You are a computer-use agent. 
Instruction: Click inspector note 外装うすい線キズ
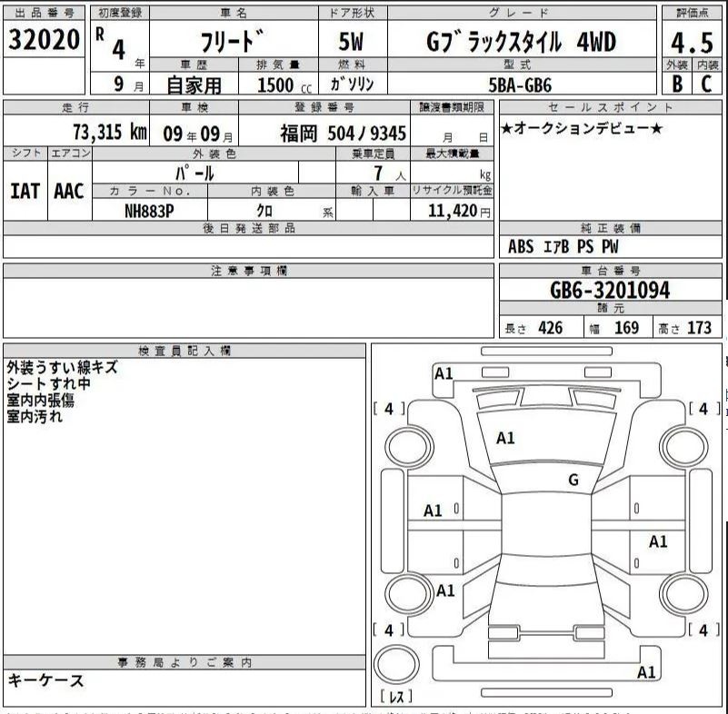point(62,367)
